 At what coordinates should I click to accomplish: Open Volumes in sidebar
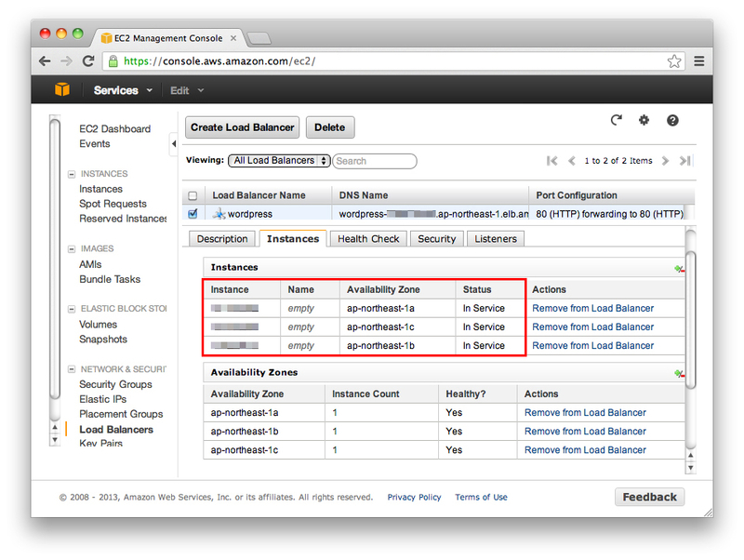tap(98, 325)
